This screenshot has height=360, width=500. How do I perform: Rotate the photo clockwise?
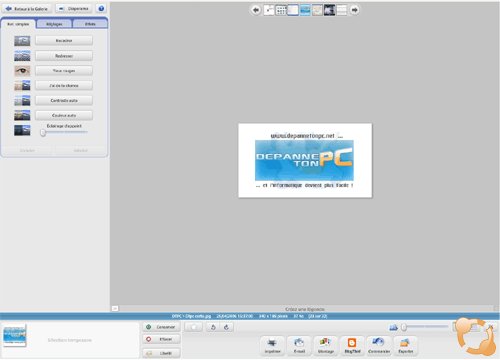[x=226, y=327]
